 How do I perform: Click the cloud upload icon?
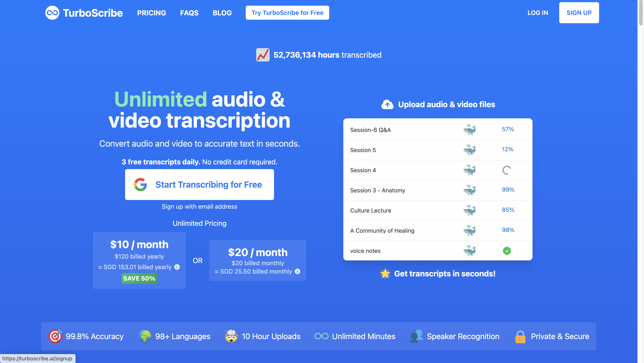387,104
